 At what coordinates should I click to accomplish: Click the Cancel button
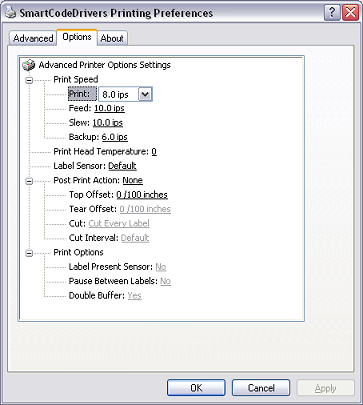pyautogui.click(x=261, y=388)
